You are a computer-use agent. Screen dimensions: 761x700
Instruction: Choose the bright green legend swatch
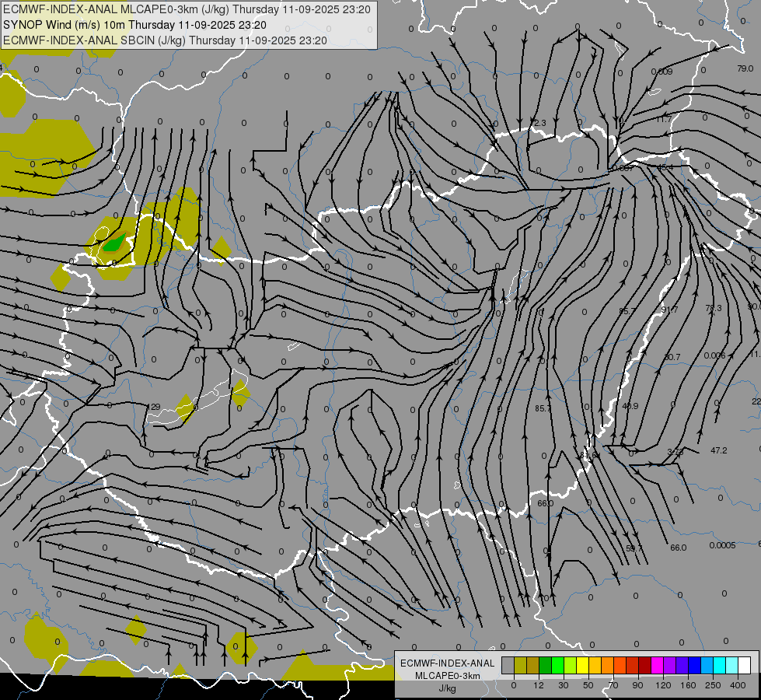[x=557, y=666]
